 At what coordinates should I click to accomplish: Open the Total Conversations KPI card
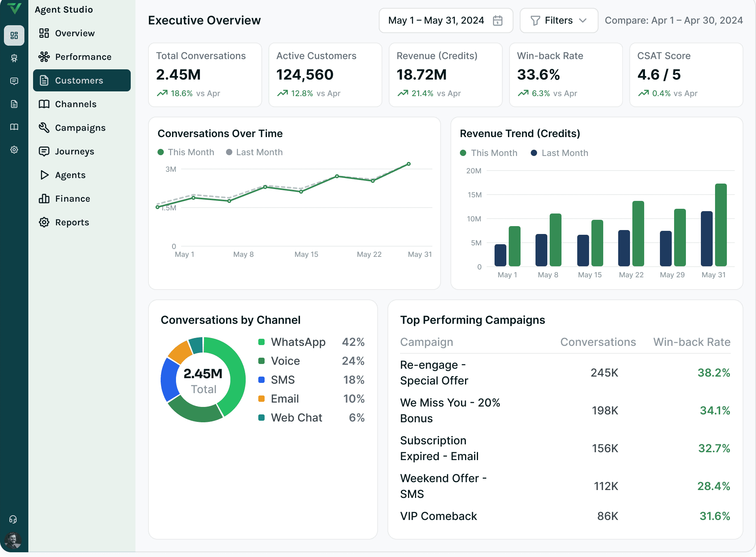205,75
